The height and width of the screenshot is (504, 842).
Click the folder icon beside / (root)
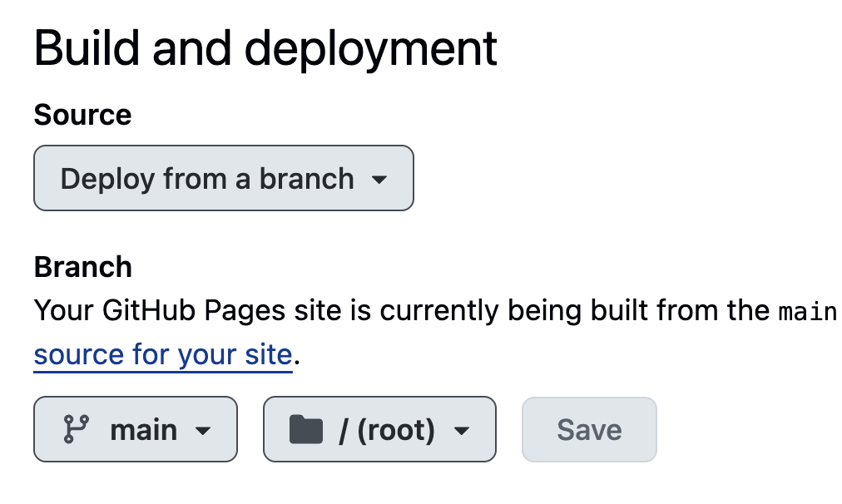[x=306, y=429]
